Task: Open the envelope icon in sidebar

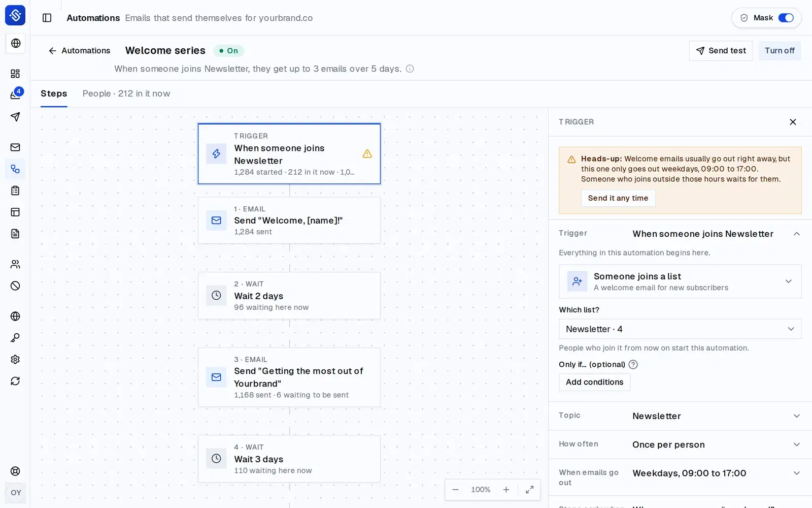Action: [x=15, y=147]
